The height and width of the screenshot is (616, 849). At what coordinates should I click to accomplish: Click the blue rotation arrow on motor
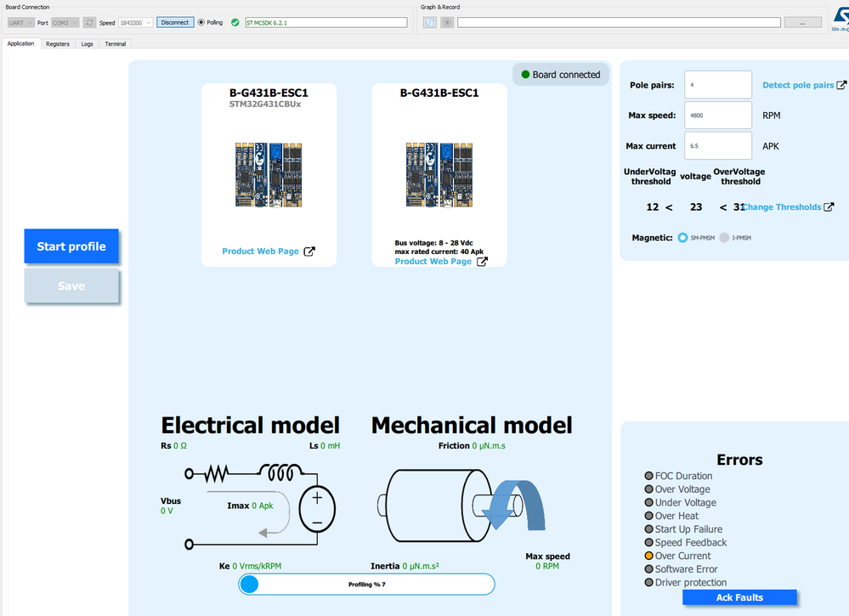pos(513,505)
